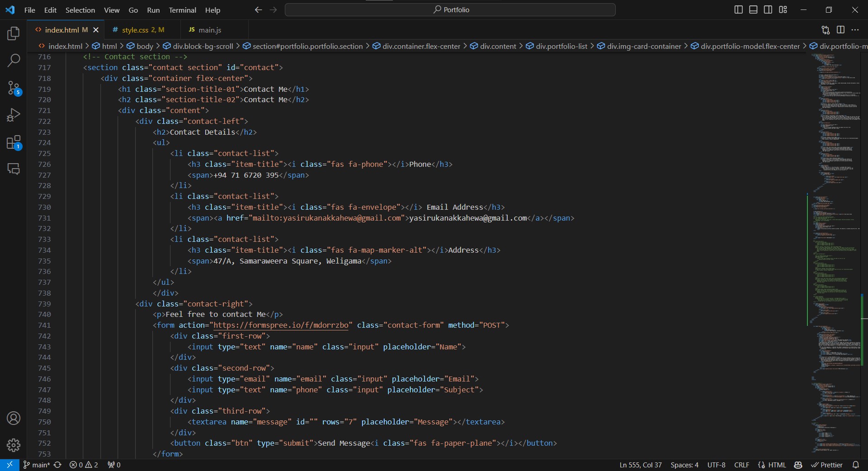Open the Explorer view in activity bar
The width and height of the screenshot is (868, 471).
click(14, 33)
